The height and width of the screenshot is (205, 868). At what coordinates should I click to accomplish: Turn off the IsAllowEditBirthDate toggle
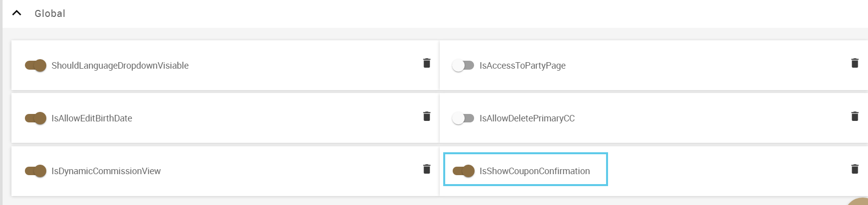coord(35,118)
